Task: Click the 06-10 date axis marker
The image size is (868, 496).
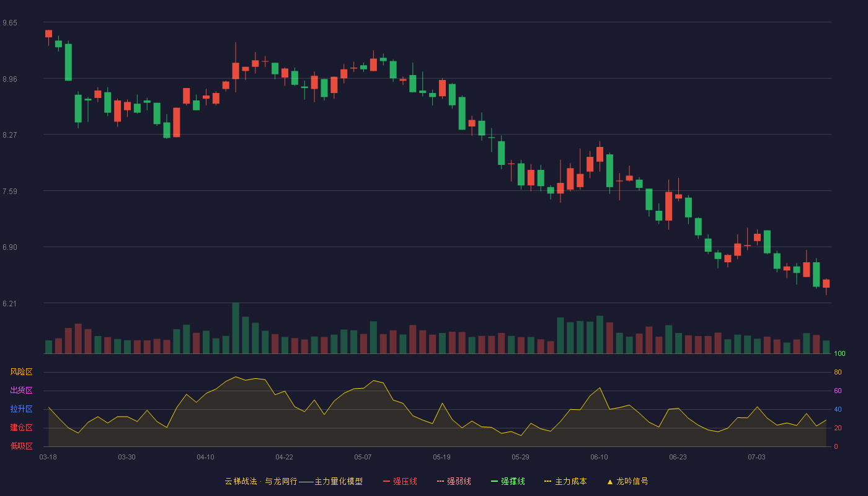Action: click(x=599, y=457)
